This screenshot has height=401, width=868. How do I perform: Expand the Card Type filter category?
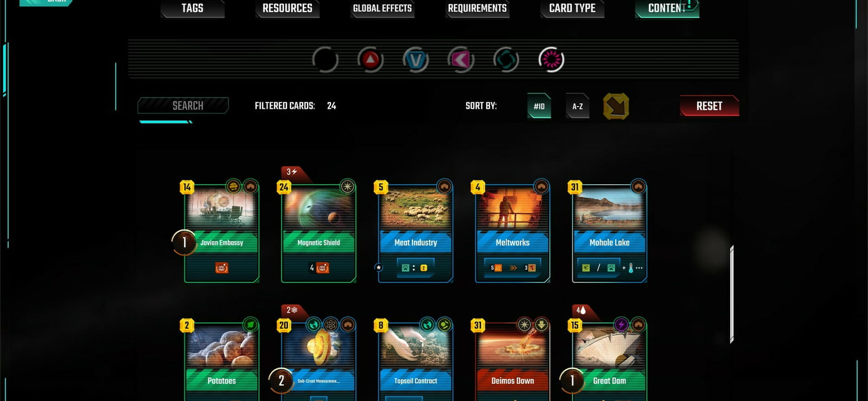coord(572,9)
